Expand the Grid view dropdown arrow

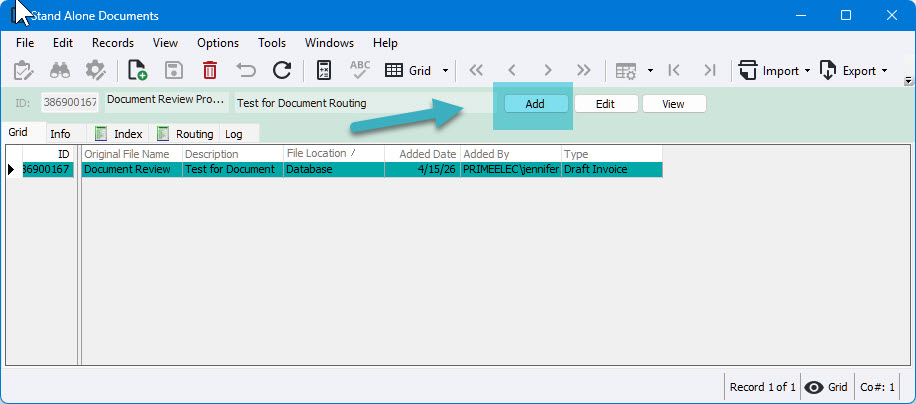(x=445, y=71)
